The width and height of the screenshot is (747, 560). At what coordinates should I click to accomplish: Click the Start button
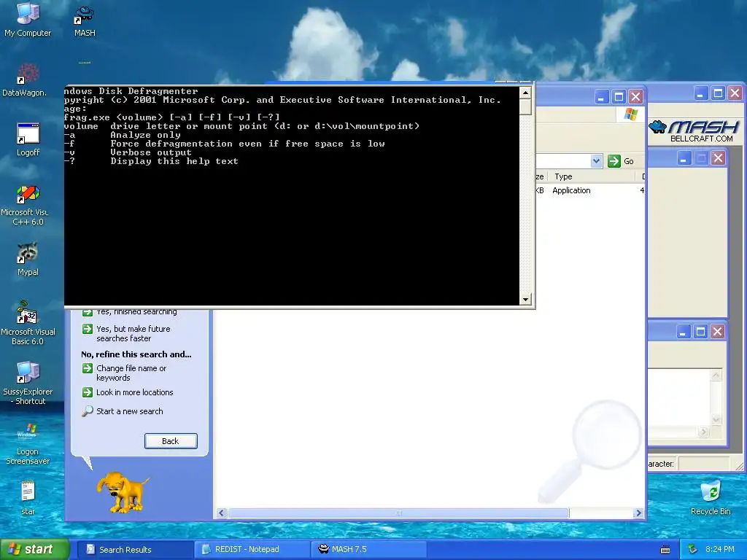34,550
